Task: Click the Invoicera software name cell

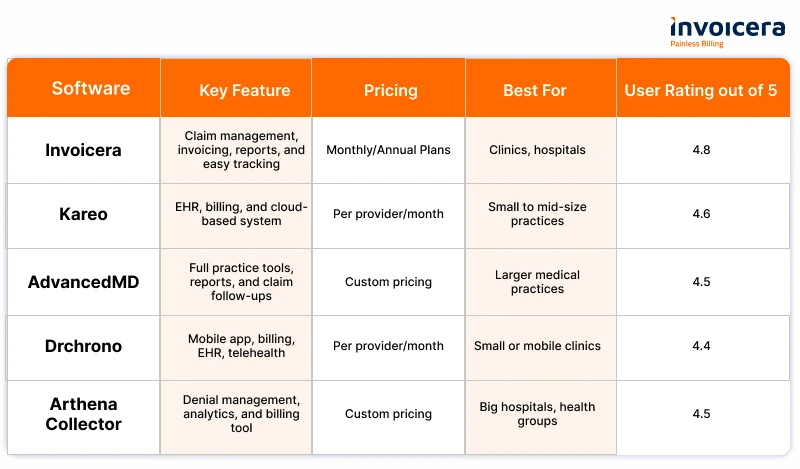Action: pyautogui.click(x=83, y=150)
